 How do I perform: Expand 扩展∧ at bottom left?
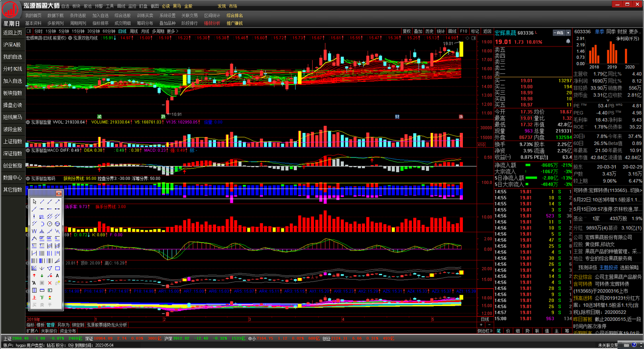pos(32,331)
